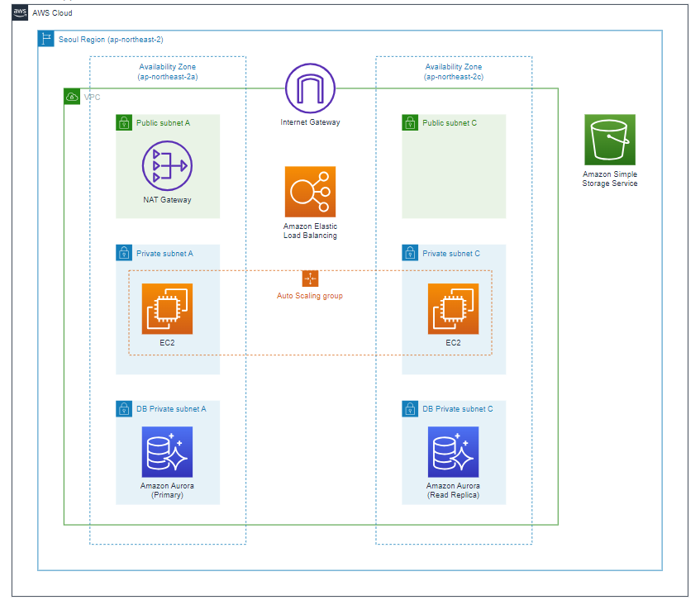The height and width of the screenshot is (605, 700).
Task: Click the Amazon Aurora Read Replica icon
Action: 453,451
